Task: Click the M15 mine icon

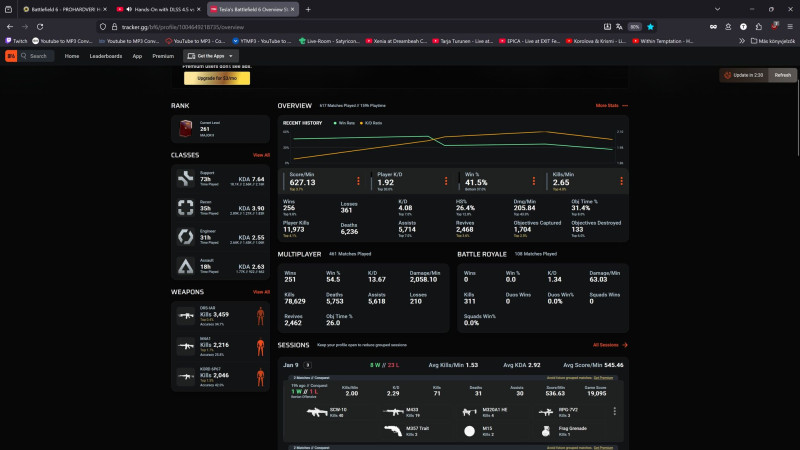Action: coord(469,431)
